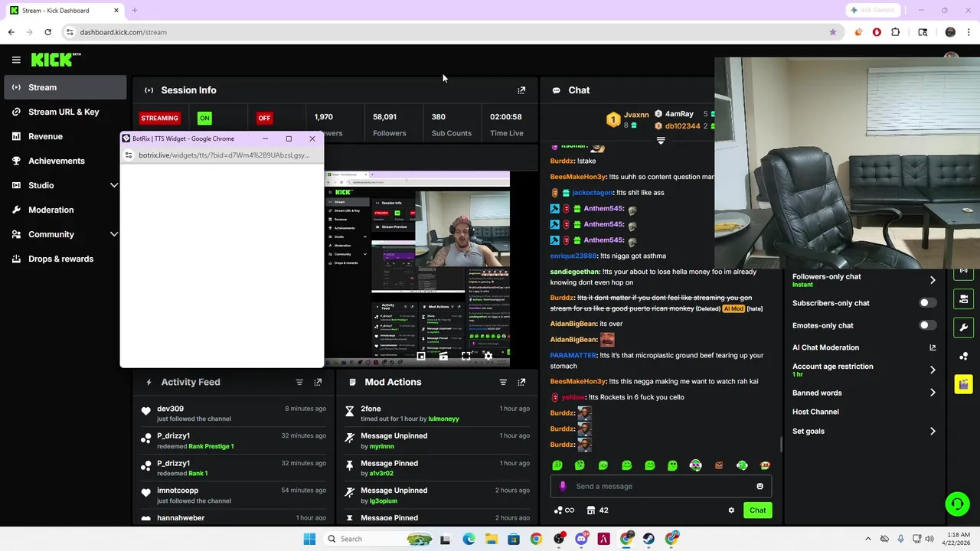The width and height of the screenshot is (980, 551).
Task: Click the wrench tools icon in right rail
Action: tap(963, 328)
